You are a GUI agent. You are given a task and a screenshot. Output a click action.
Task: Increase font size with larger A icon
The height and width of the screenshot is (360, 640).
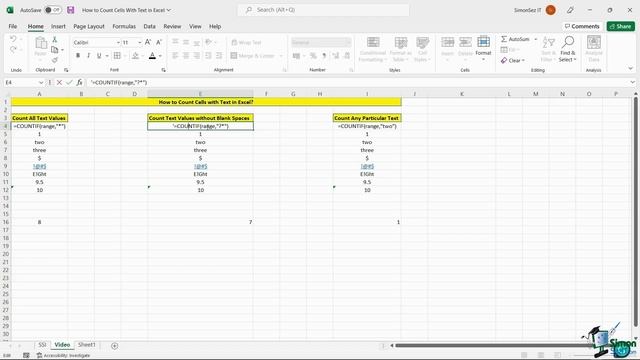(x=148, y=42)
